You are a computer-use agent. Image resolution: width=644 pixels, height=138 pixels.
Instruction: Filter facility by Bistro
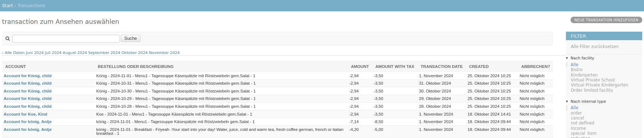(577, 70)
